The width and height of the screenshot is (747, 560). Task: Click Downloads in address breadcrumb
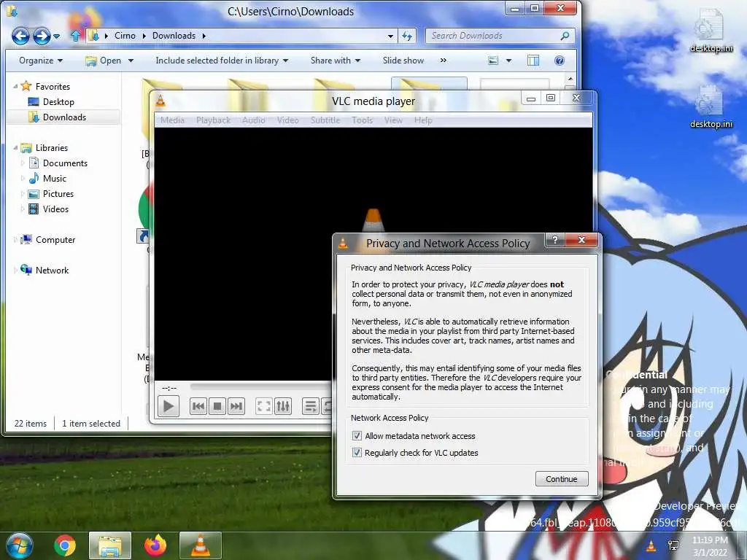174,36
